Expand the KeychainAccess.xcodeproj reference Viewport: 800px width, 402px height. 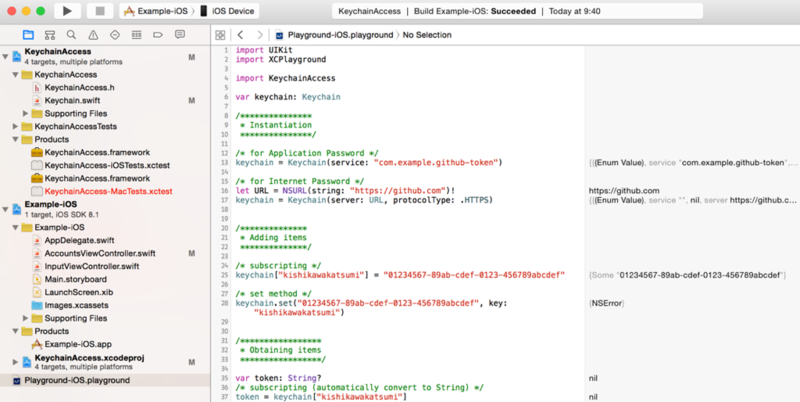coord(15,362)
